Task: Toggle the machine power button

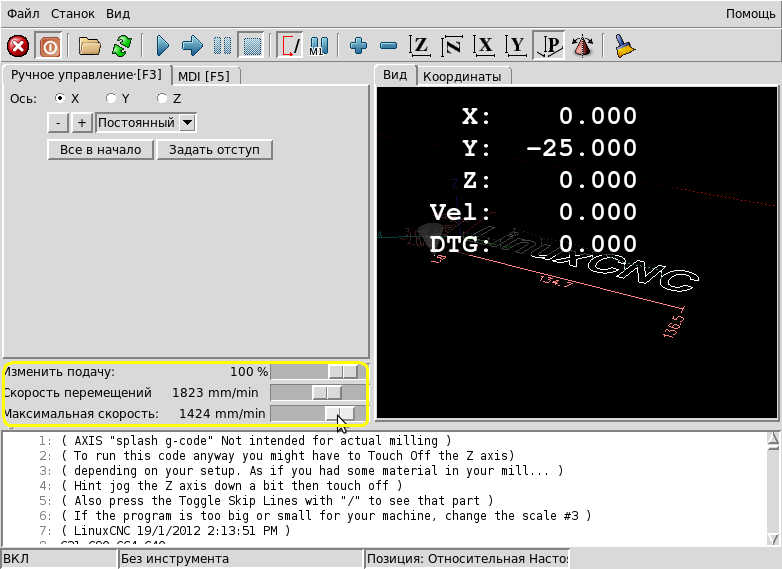Action: click(x=49, y=47)
